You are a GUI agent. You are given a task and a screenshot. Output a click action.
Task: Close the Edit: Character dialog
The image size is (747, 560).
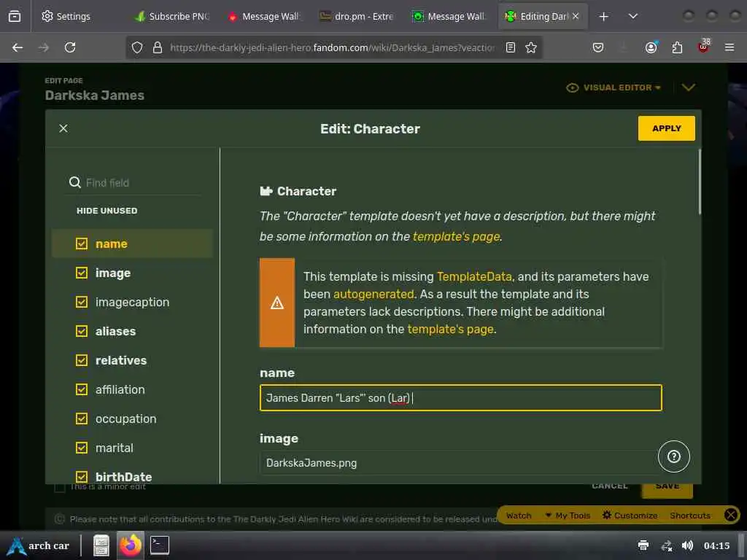63,128
